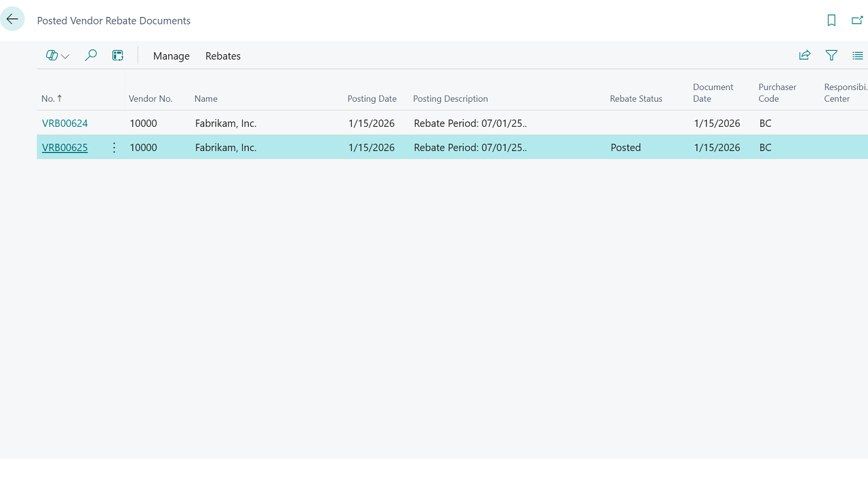Click the Rebate Status column header
The height and width of the screenshot is (488, 868).
point(635,99)
